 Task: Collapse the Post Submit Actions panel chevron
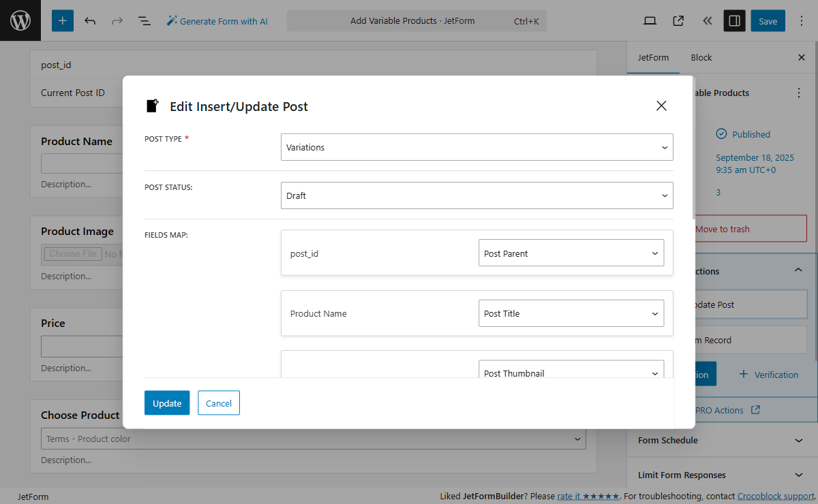click(x=798, y=270)
